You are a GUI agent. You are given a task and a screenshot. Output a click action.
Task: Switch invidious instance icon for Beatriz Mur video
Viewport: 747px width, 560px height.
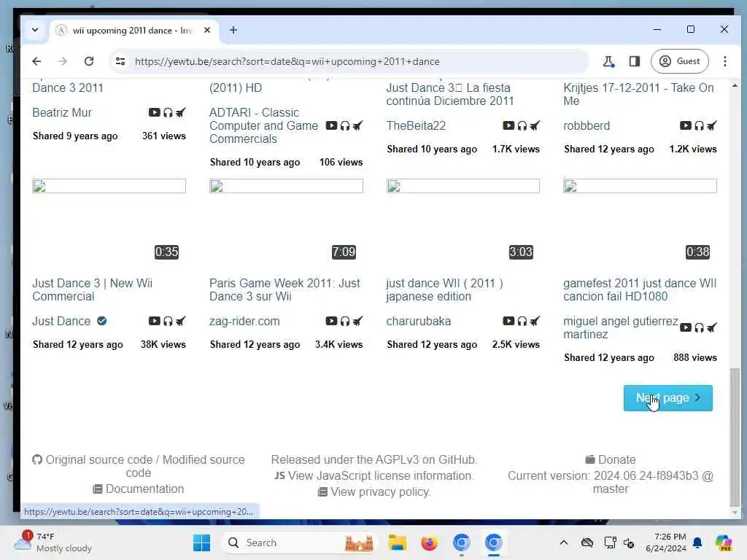(x=181, y=113)
